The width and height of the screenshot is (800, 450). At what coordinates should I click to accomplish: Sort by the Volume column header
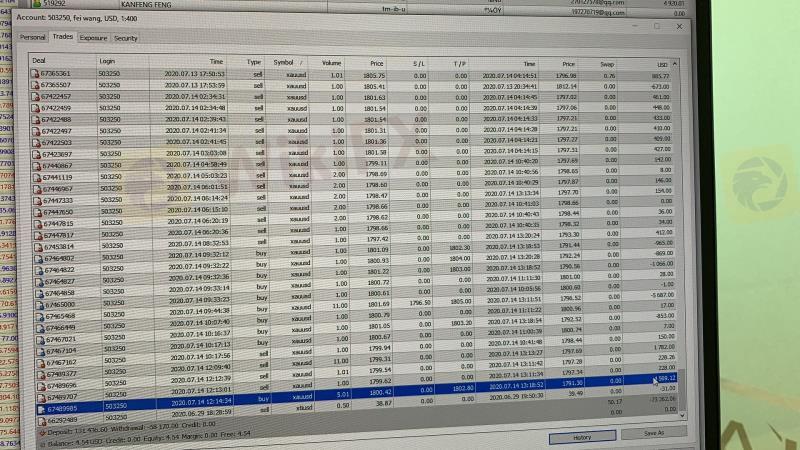click(x=327, y=63)
